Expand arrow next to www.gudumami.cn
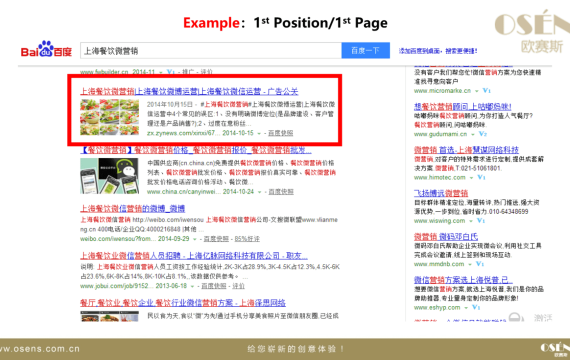This screenshot has width=570, height=360. (473, 135)
